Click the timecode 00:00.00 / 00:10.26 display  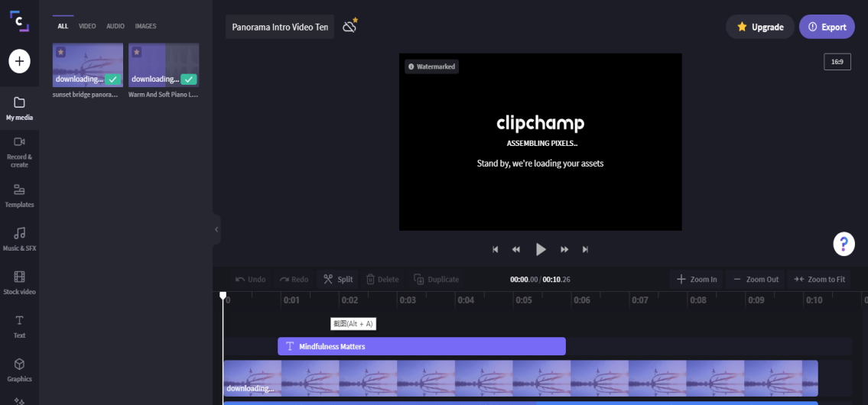pyautogui.click(x=540, y=280)
